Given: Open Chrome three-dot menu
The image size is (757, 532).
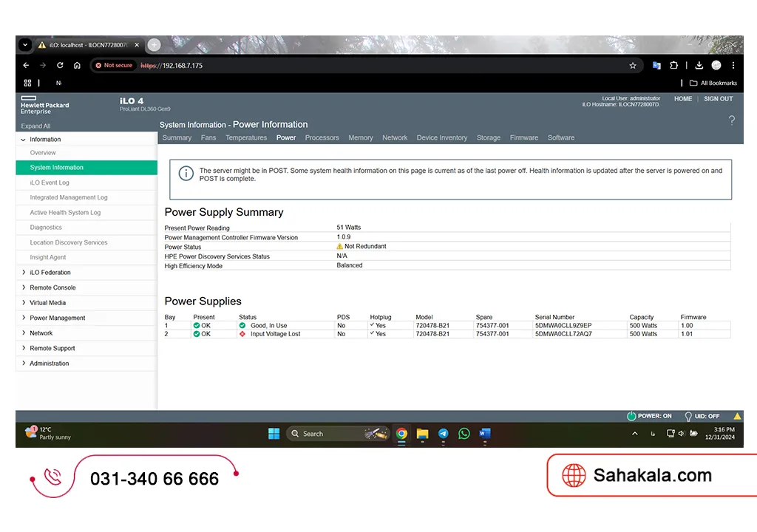Looking at the screenshot, I should pyautogui.click(x=733, y=65).
